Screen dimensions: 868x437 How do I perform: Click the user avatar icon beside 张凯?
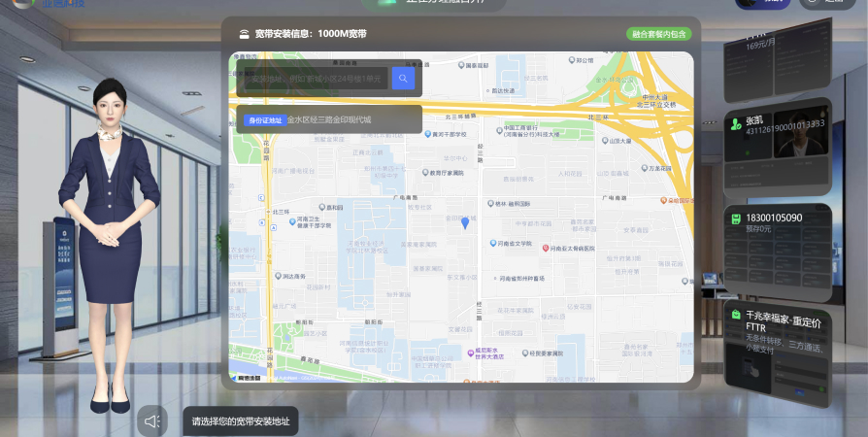click(734, 121)
